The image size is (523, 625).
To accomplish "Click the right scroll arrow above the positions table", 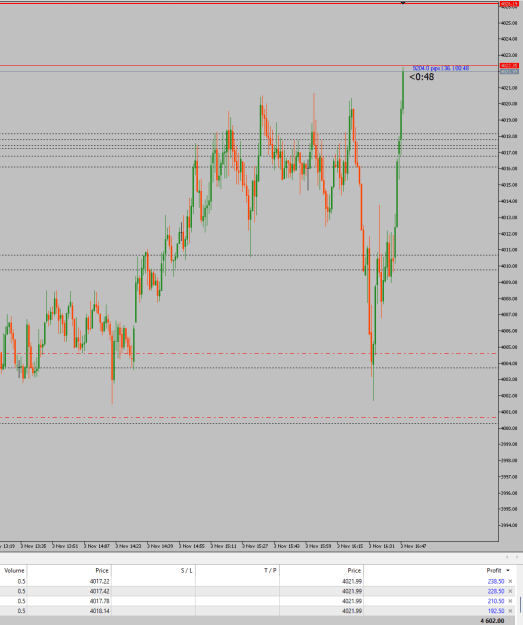I will point(517,557).
